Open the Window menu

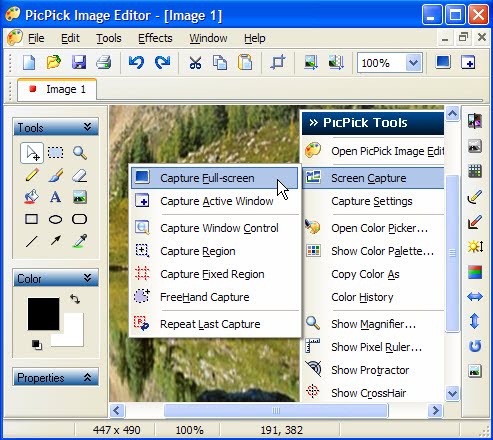click(x=208, y=38)
